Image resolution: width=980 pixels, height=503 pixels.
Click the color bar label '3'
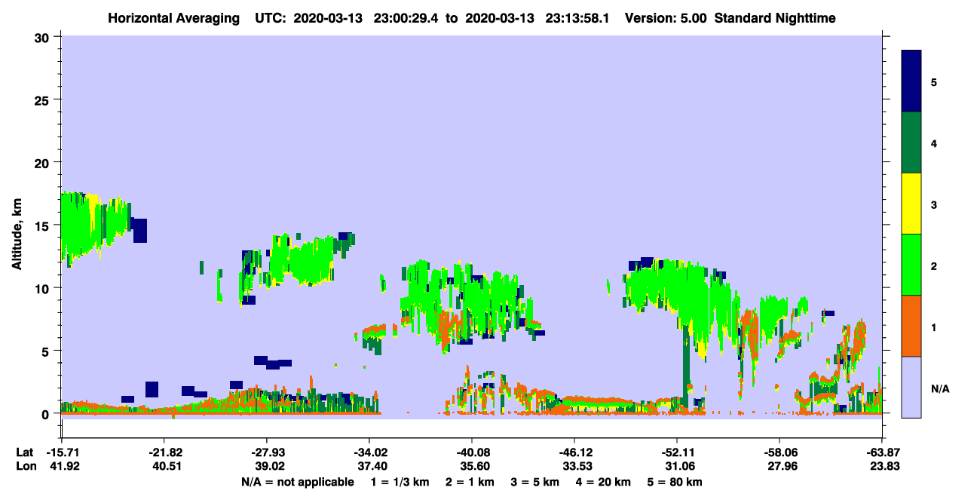[934, 204]
